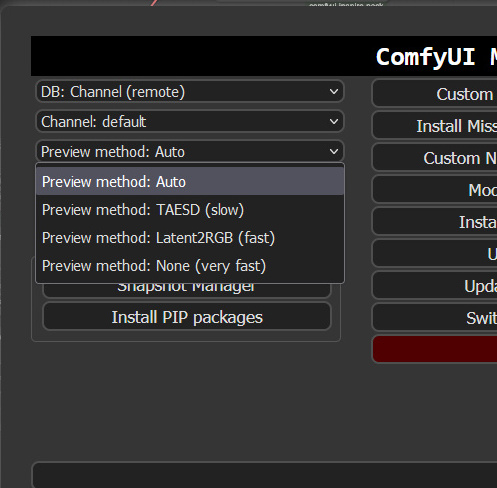Click the button starting with Swit

click(x=434, y=318)
